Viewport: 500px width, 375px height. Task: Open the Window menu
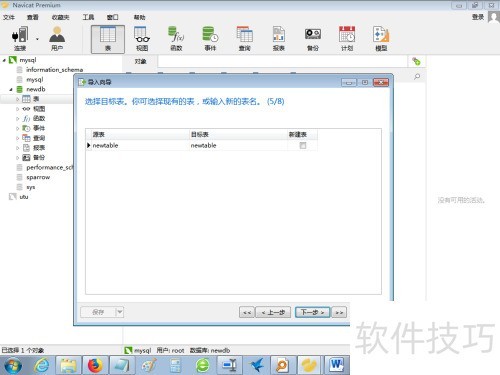click(x=112, y=17)
